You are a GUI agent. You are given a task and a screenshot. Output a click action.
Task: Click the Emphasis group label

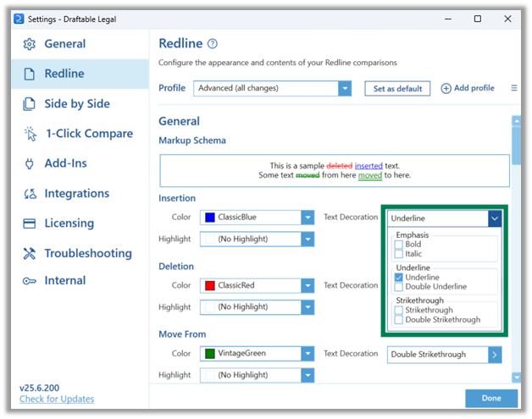(413, 235)
